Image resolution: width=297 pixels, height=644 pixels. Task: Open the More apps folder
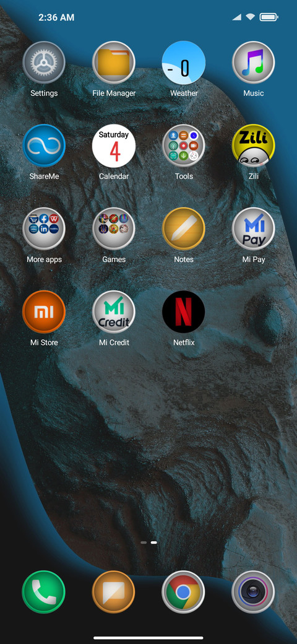click(44, 228)
